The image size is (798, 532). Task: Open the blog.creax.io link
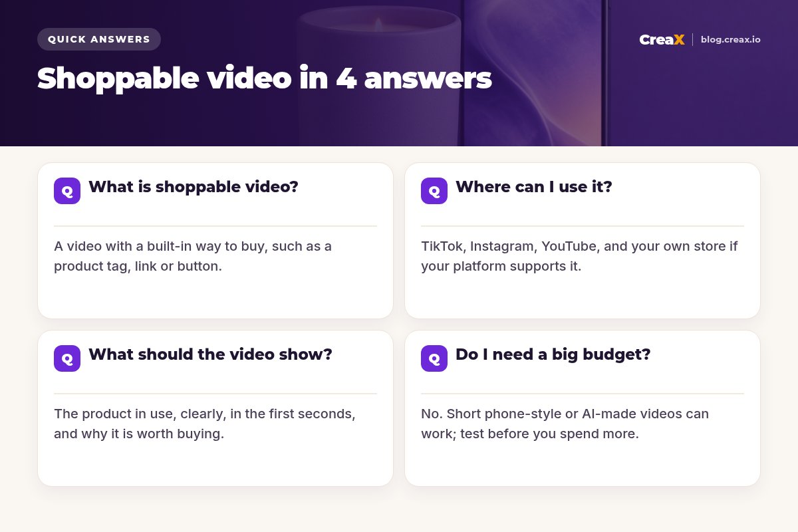click(731, 40)
